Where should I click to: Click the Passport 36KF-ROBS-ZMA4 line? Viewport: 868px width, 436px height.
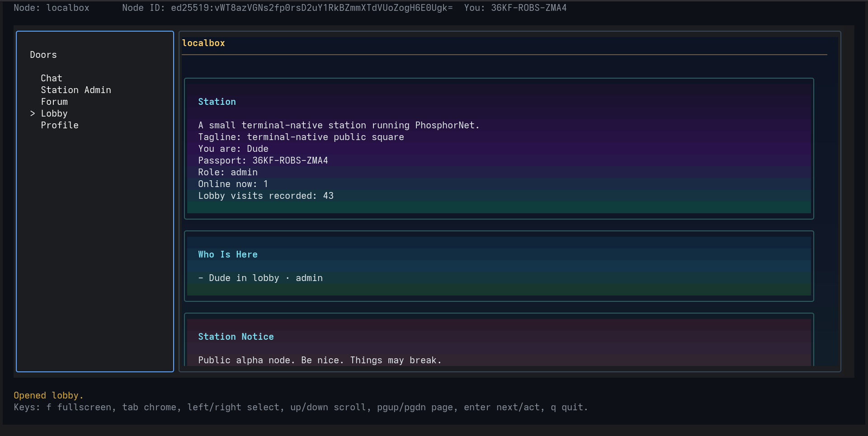click(263, 160)
